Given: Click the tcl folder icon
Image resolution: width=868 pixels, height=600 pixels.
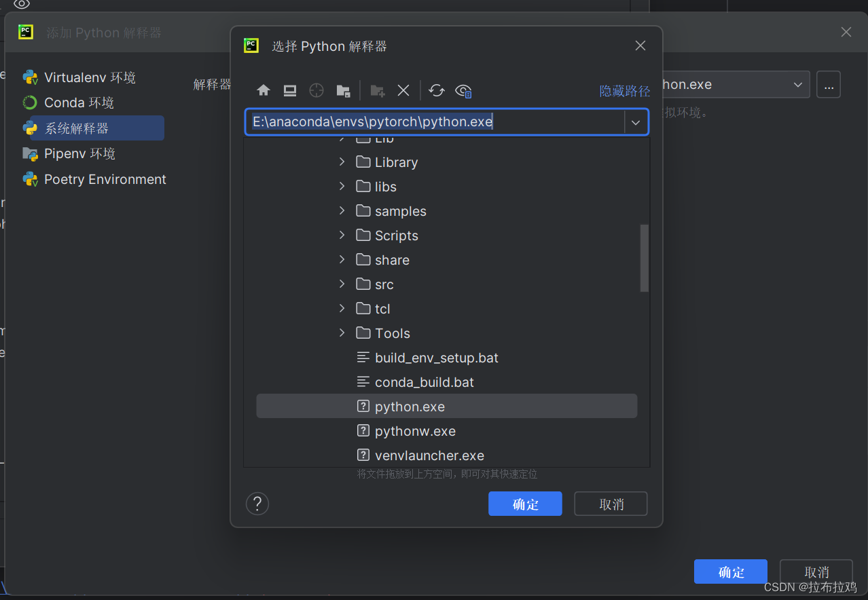Looking at the screenshot, I should (x=363, y=308).
